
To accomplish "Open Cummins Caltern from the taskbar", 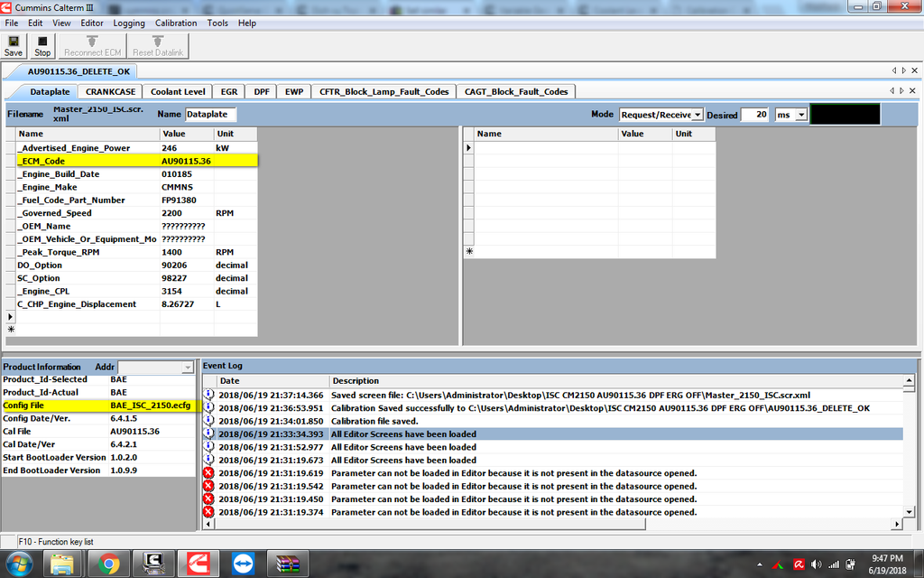I will click(x=198, y=565).
